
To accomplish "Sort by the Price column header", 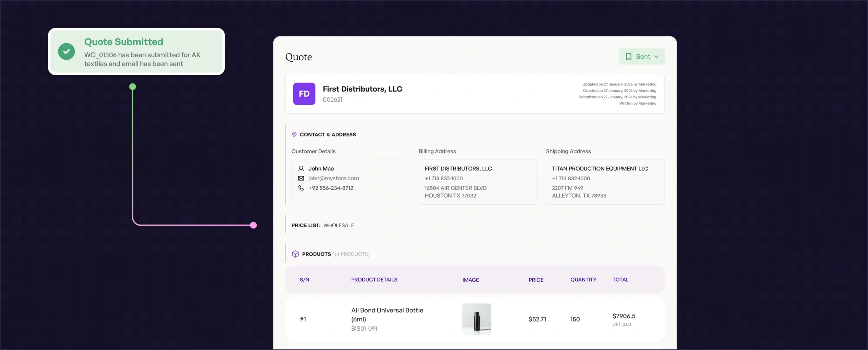I will [536, 280].
